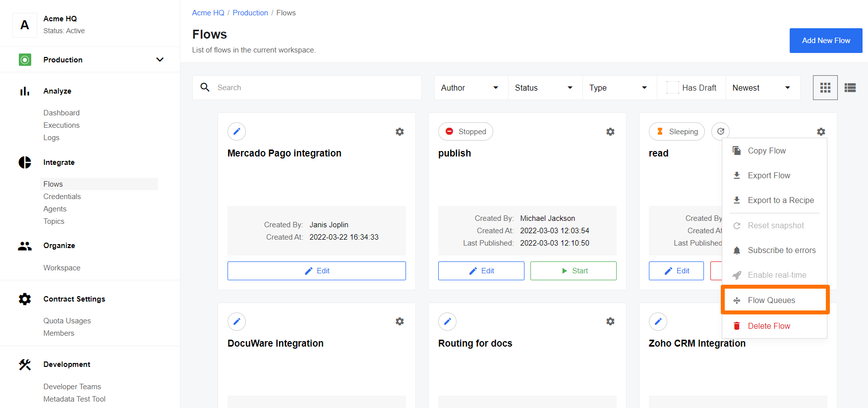Click the flows Search input field
Image resolution: width=868 pixels, height=408 pixels.
pyautogui.click(x=307, y=88)
